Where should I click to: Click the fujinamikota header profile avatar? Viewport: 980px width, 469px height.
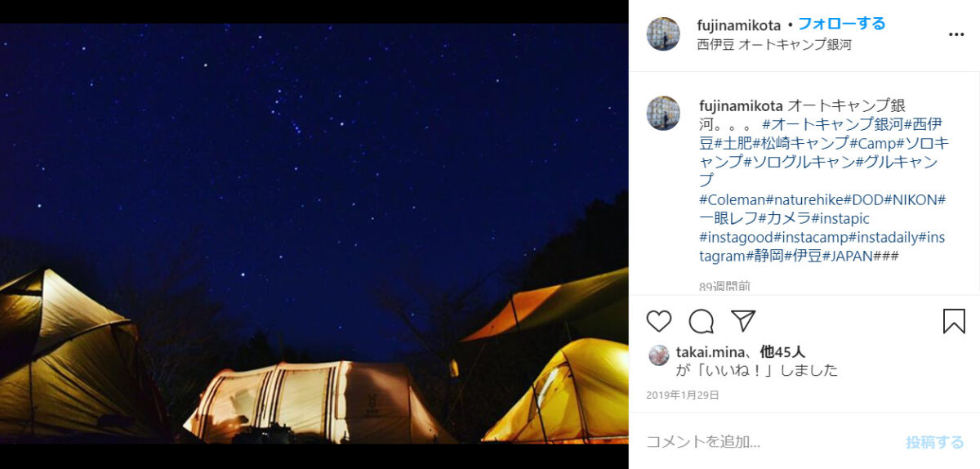point(663,33)
